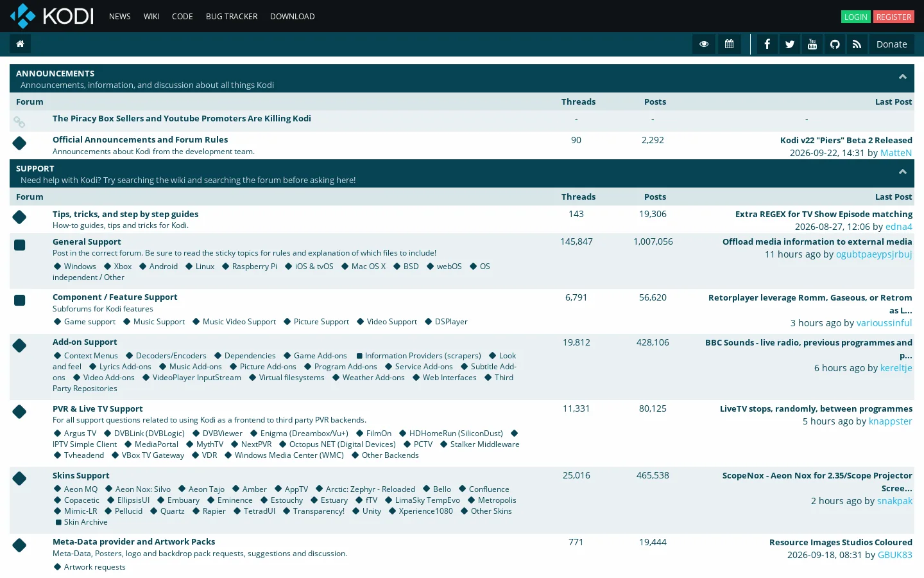Open the Bug Tracker menu item
The height and width of the screenshot is (578, 924).
232,17
